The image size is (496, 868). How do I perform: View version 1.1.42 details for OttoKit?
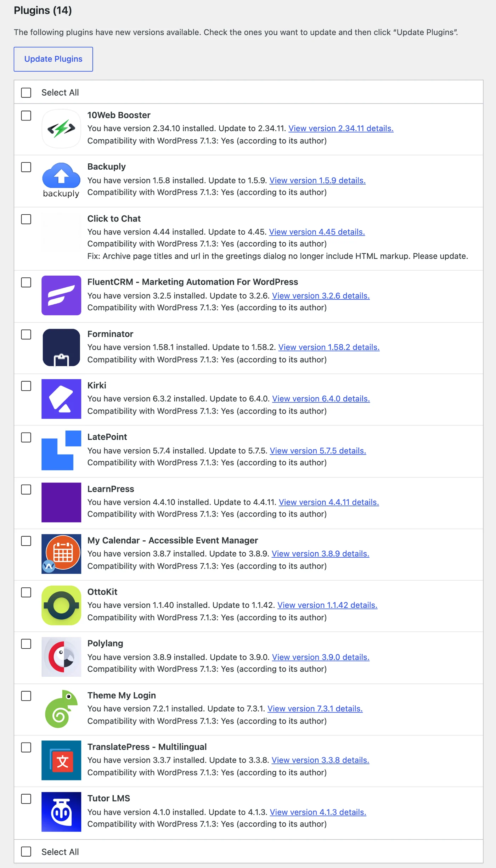click(x=327, y=605)
